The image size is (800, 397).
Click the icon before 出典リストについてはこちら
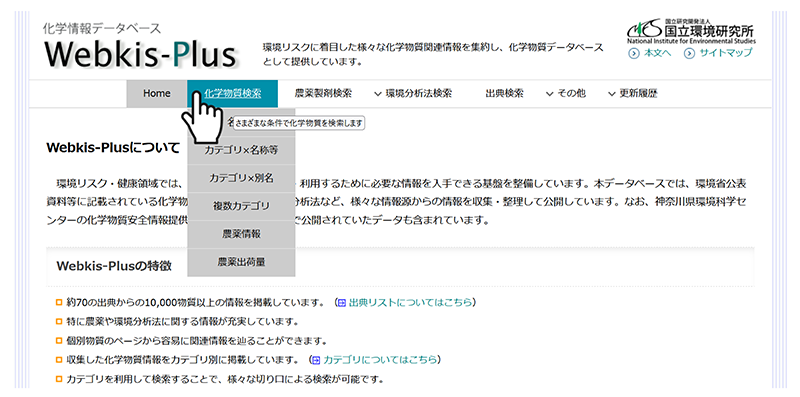point(342,303)
